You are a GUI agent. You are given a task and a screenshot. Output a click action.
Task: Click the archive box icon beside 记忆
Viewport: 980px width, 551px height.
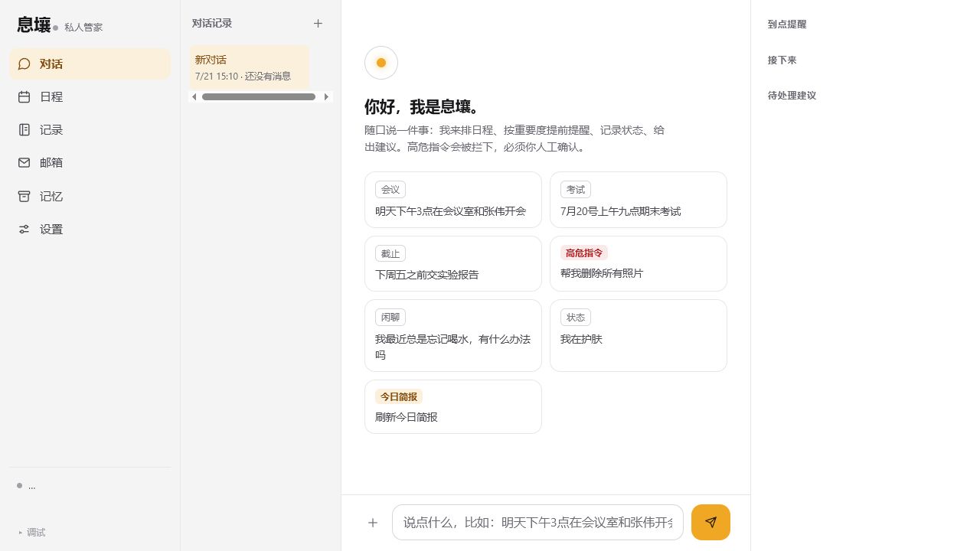click(24, 197)
